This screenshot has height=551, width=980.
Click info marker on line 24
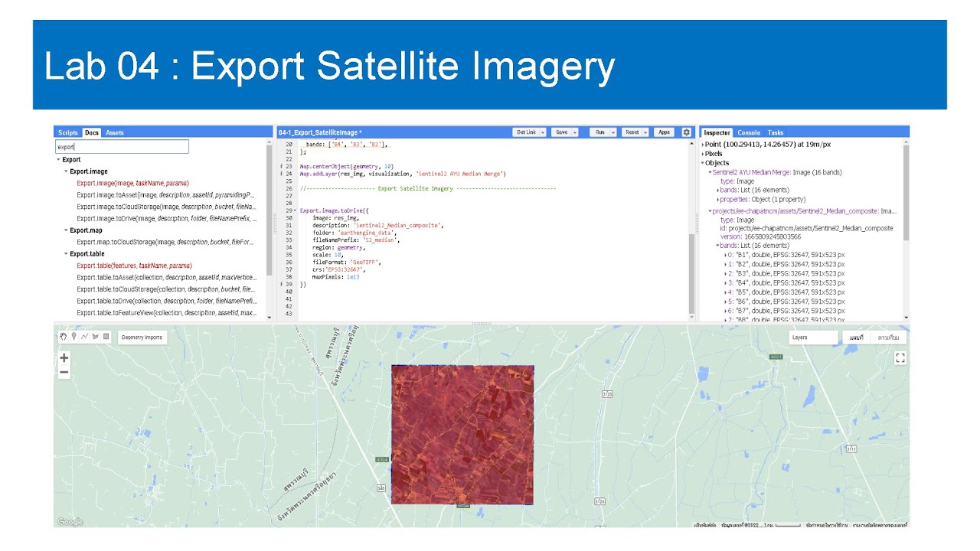281,174
